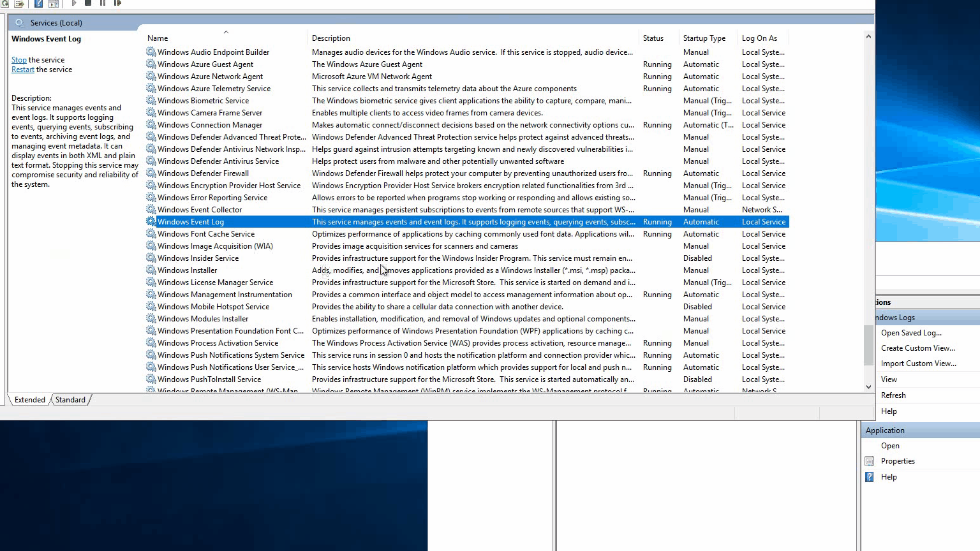
Task: Click Open Saved Log... in Event Viewer actions
Action: [x=911, y=333]
